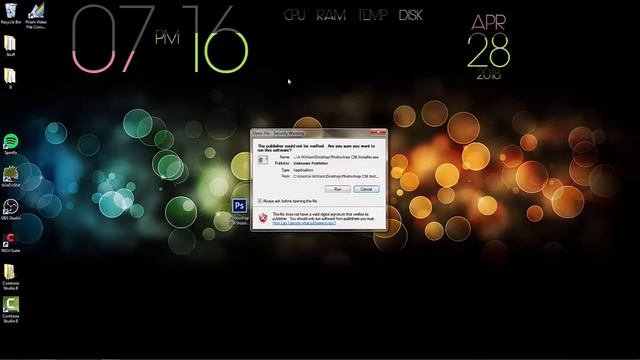This screenshot has height=360, width=640.
Task: Click Cancel in the Security Warning dialog
Action: (x=366, y=189)
